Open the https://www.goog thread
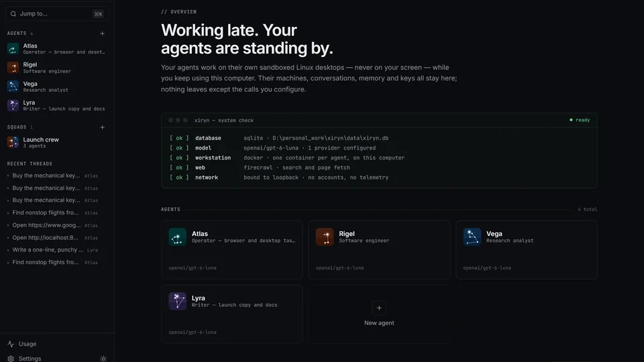The width and height of the screenshot is (644, 362). point(54,225)
